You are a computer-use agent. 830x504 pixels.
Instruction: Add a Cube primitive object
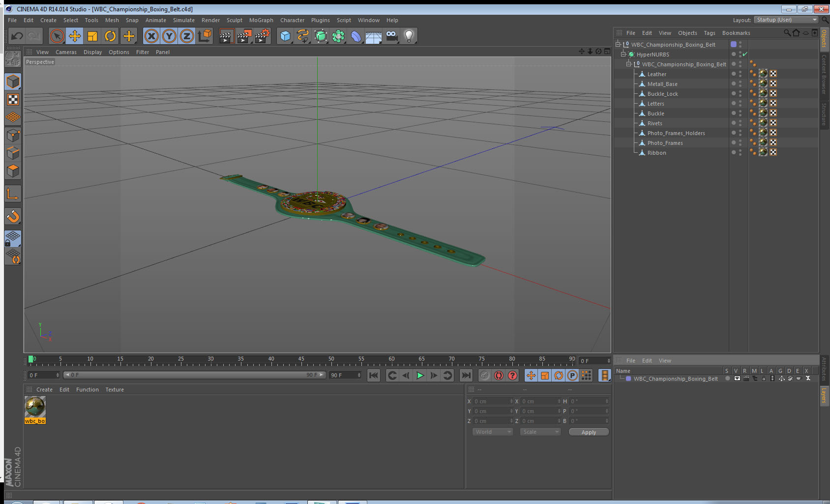coord(285,36)
